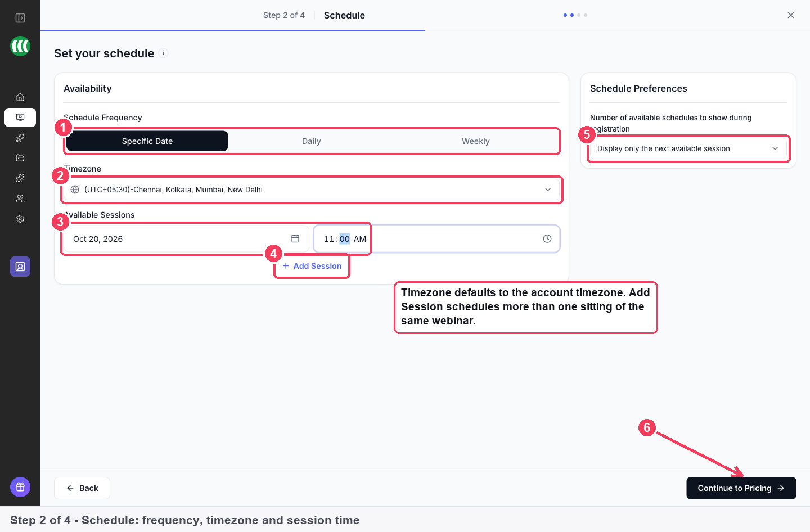The image size is (810, 532).
Task: Click the hour value 11 in time field
Action: coord(329,239)
